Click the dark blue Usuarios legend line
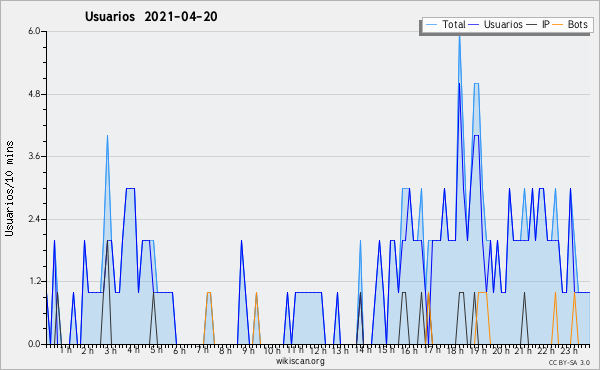Viewport: 600px width, 370px height. [474, 25]
